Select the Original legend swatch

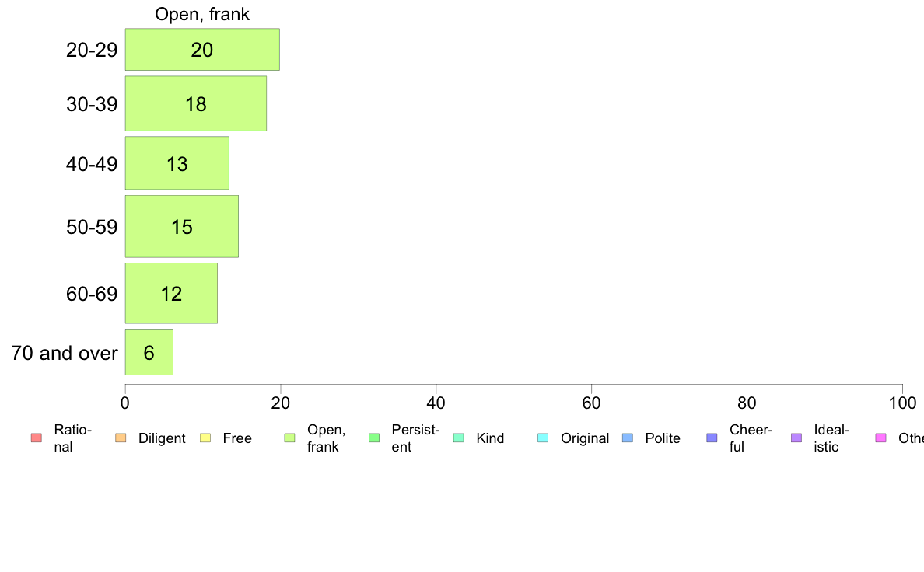click(544, 438)
